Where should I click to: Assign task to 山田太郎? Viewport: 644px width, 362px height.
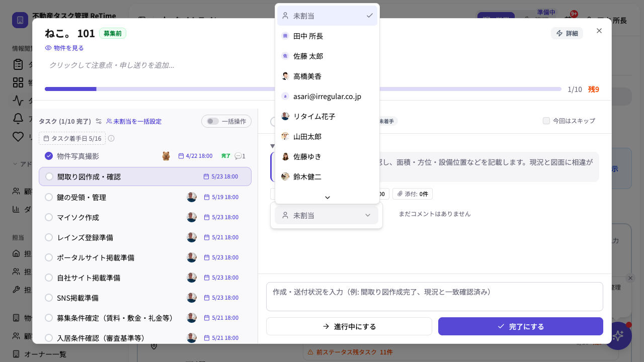pyautogui.click(x=327, y=136)
